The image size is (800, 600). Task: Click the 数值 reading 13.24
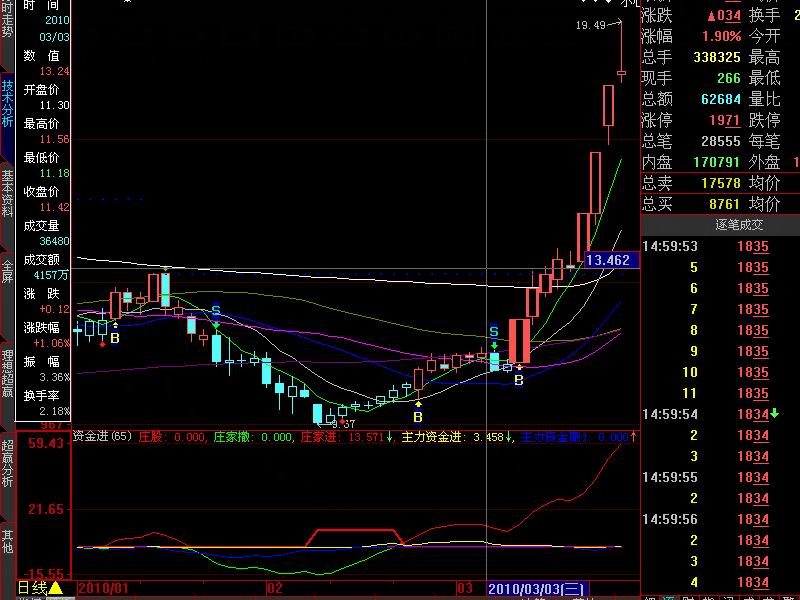click(x=55, y=71)
